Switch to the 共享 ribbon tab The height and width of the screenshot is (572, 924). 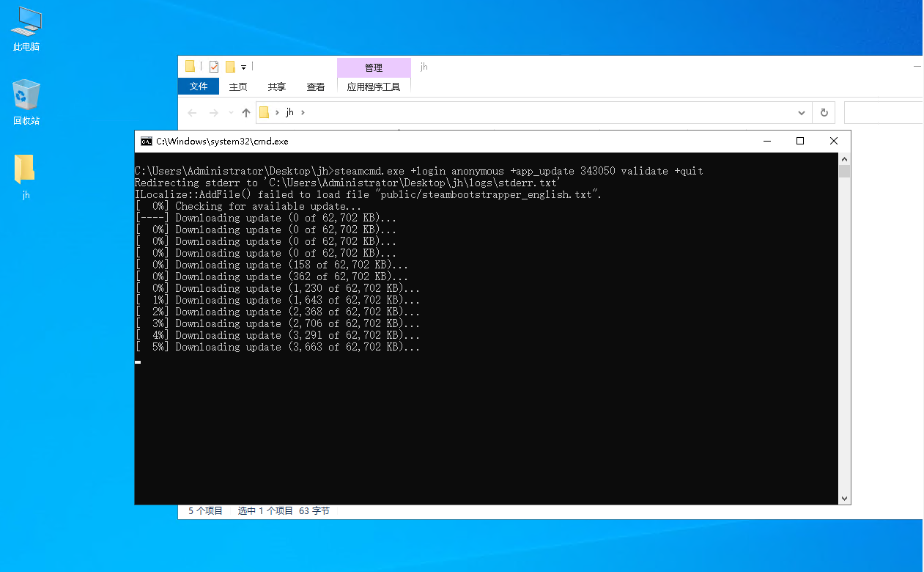pos(277,87)
